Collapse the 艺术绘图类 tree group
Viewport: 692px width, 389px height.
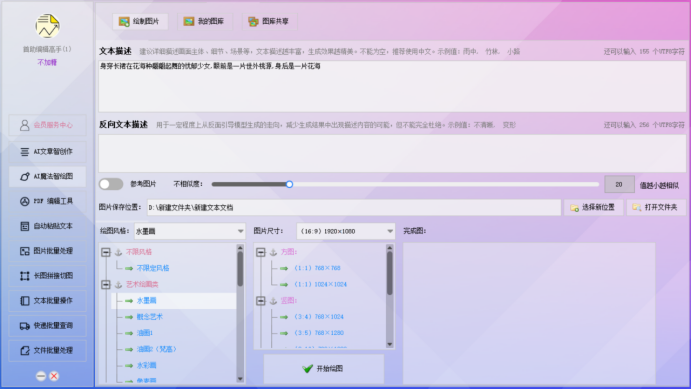pos(105,285)
